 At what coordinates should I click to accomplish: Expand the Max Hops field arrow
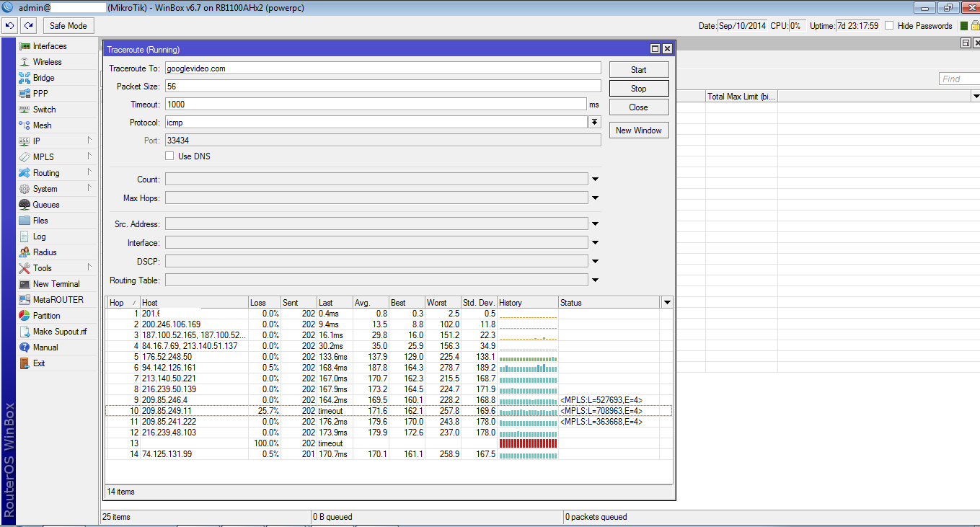[596, 198]
